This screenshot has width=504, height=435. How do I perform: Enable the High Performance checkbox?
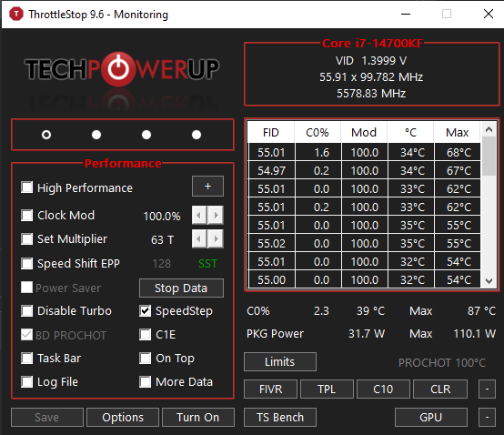pyautogui.click(x=26, y=187)
